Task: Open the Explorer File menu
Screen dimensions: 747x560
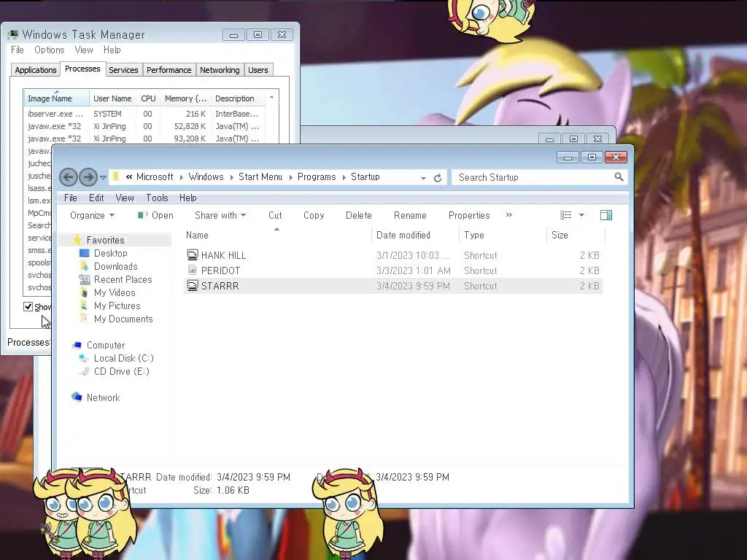Action: click(71, 198)
